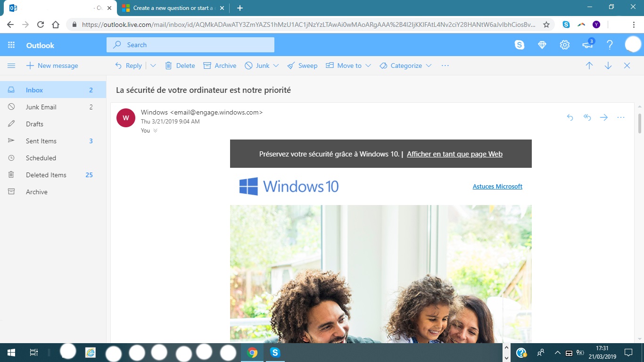Screen dimensions: 644x362
Task: Delete the current email
Action: pyautogui.click(x=180, y=66)
